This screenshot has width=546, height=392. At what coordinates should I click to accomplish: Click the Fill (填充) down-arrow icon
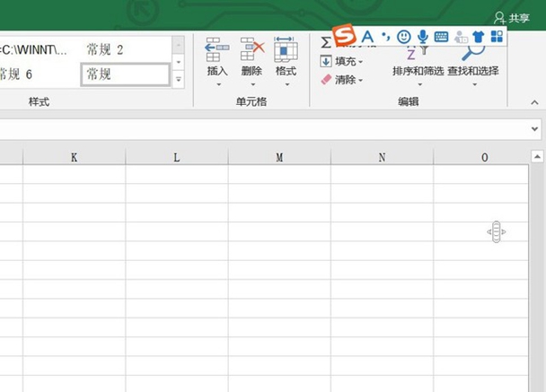(x=327, y=62)
